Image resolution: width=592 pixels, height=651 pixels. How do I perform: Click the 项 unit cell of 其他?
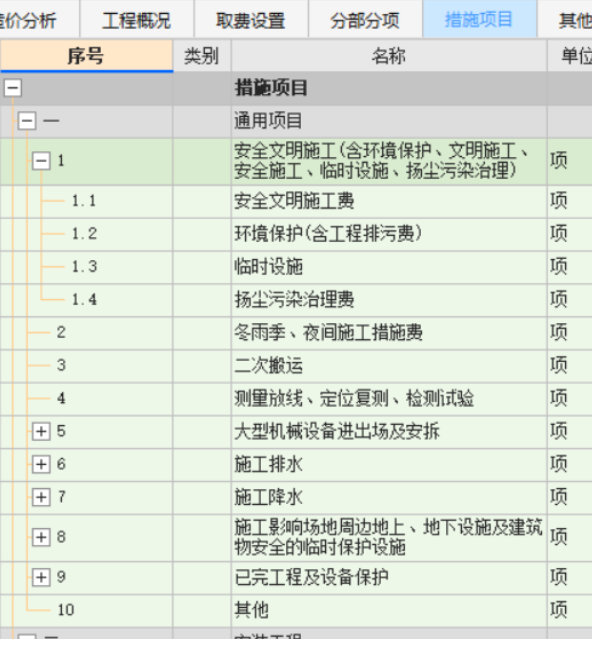click(x=570, y=610)
